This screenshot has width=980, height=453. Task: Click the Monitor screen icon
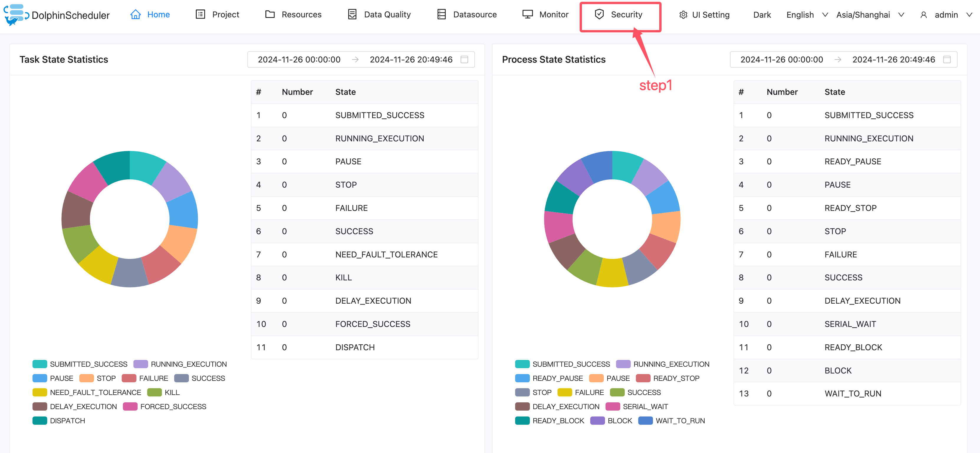pyautogui.click(x=527, y=14)
